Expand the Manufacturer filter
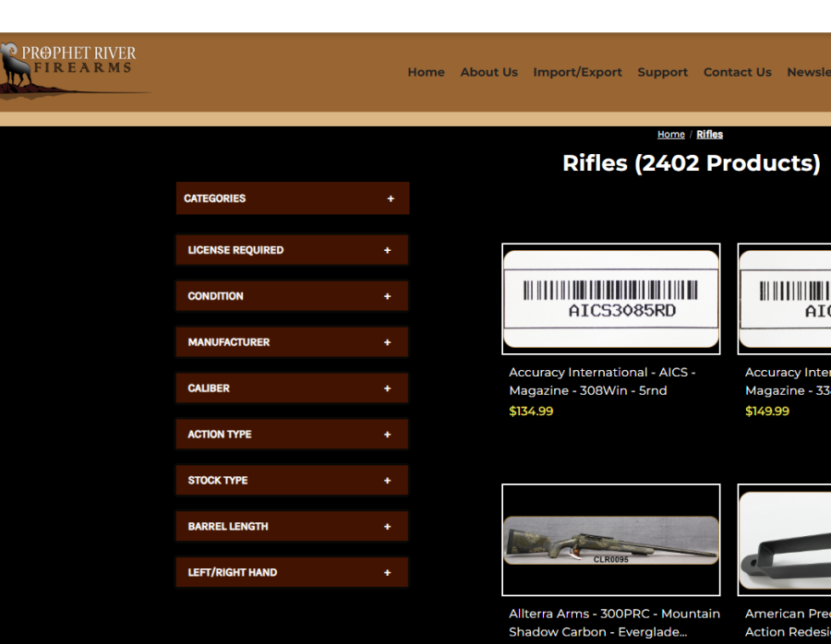831x644 pixels. click(292, 342)
